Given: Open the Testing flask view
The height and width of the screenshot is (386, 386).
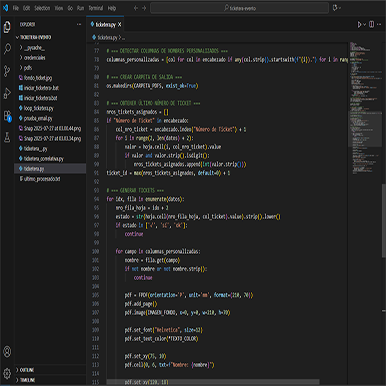Looking at the screenshot, I should (x=7, y=137).
